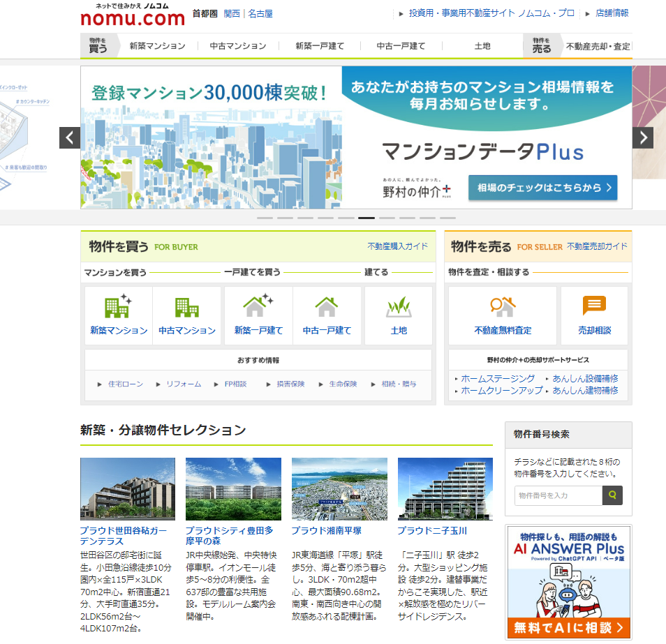Click the AI ANSWER Plus banner

pyautogui.click(x=568, y=582)
